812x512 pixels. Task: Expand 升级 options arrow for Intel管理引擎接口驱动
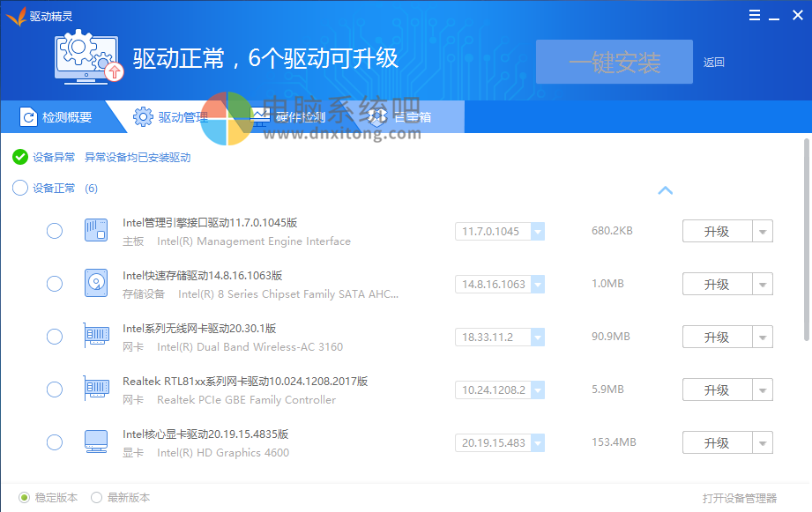(x=763, y=232)
